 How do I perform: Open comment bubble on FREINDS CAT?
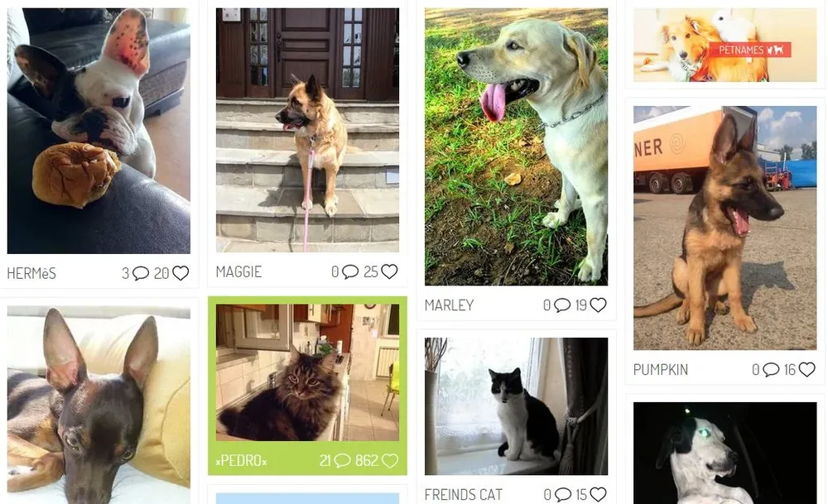point(563,495)
